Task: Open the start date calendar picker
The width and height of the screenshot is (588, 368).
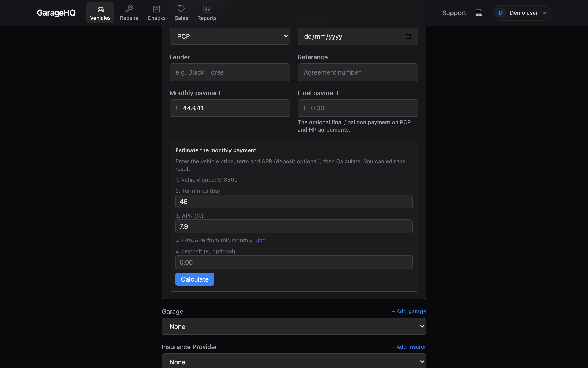Action: [x=408, y=36]
